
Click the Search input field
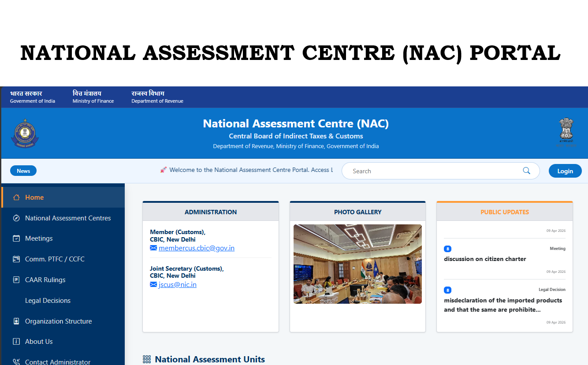(441, 171)
